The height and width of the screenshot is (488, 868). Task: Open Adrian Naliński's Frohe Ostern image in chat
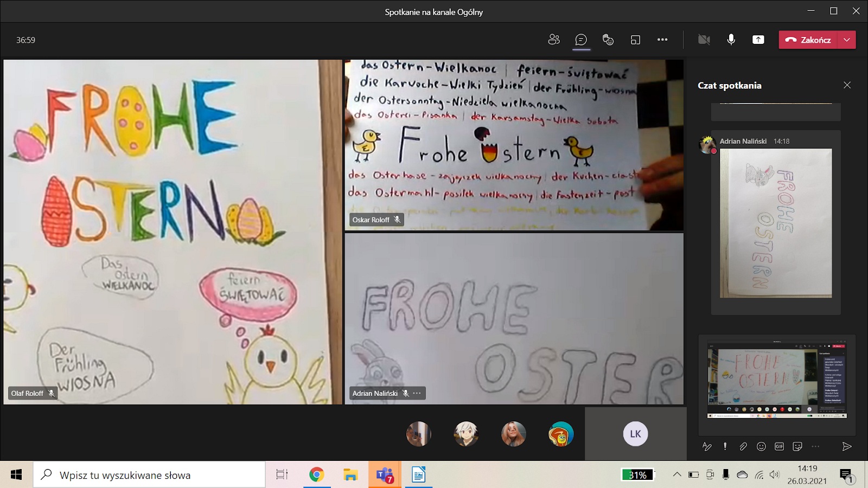coord(776,223)
